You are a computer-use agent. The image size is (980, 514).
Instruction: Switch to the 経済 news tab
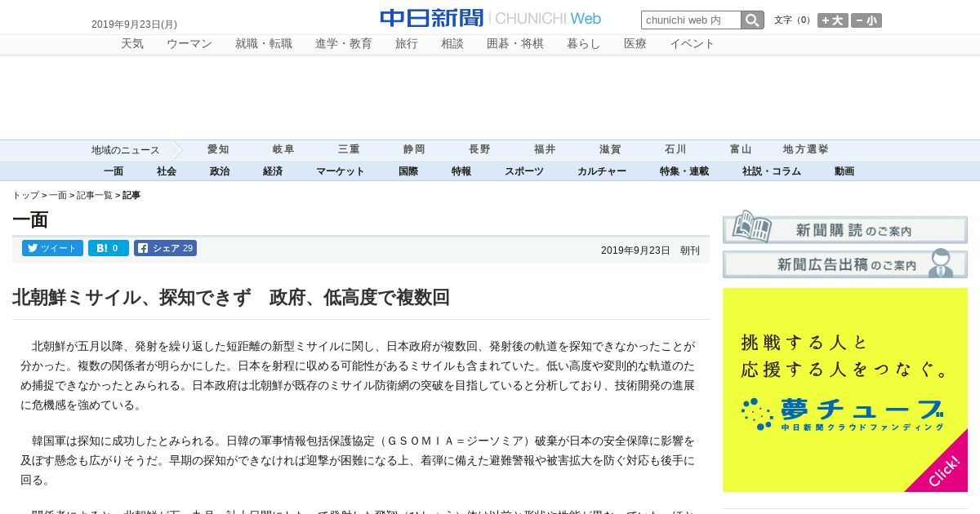273,171
